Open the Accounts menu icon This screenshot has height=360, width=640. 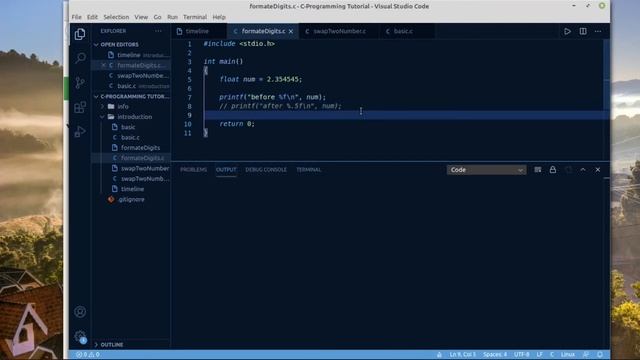pyautogui.click(x=80, y=312)
